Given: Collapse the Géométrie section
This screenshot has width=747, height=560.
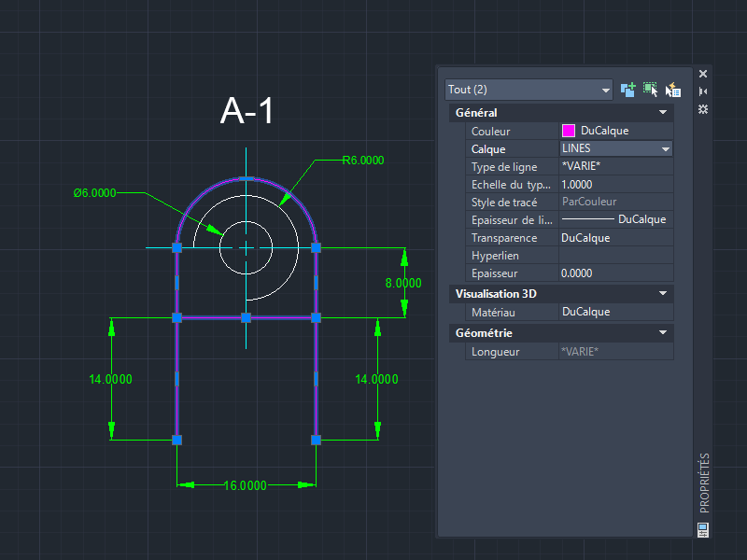Looking at the screenshot, I should click(663, 332).
